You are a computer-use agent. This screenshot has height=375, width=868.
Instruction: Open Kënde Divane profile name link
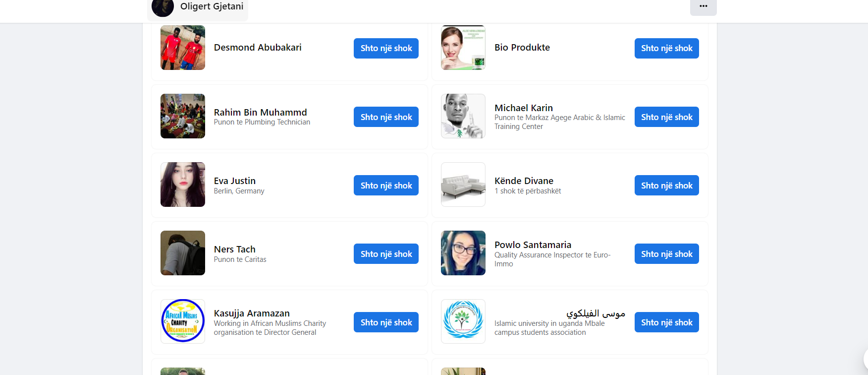[x=524, y=181]
